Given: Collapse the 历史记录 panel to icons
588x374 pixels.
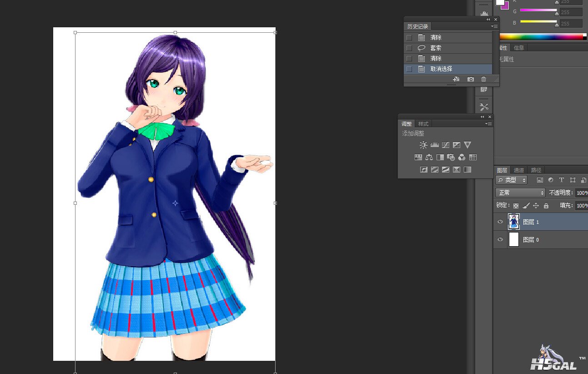Looking at the screenshot, I should (488, 20).
